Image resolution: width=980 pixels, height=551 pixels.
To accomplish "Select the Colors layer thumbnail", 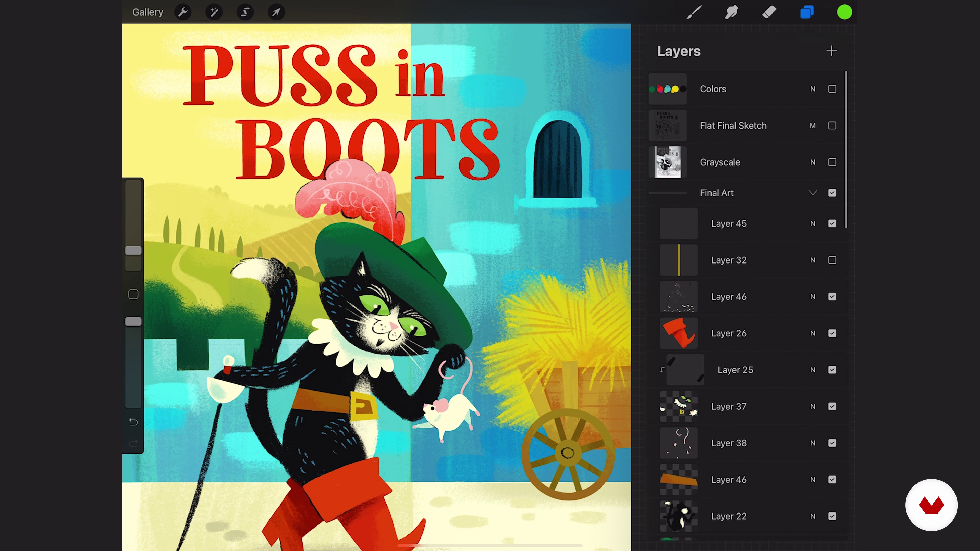I will tap(667, 89).
